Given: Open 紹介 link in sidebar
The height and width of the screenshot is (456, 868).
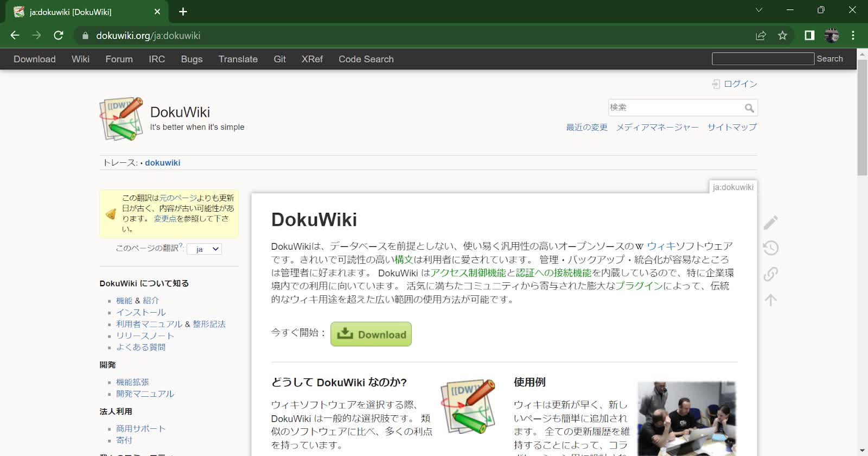Looking at the screenshot, I should tap(151, 301).
